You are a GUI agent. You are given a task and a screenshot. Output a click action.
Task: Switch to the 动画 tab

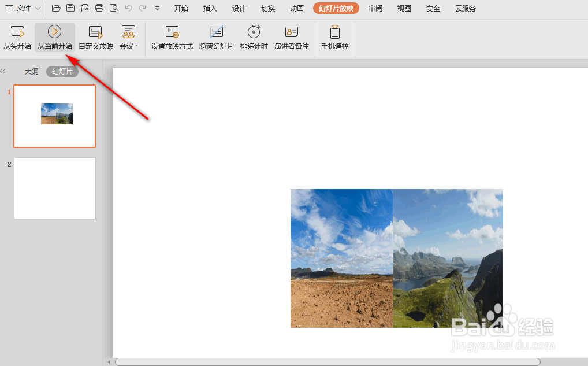click(297, 8)
